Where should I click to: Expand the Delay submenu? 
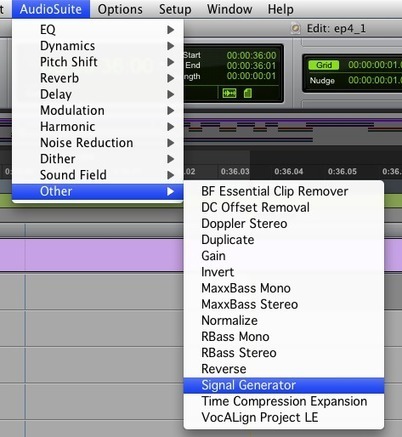[98, 94]
